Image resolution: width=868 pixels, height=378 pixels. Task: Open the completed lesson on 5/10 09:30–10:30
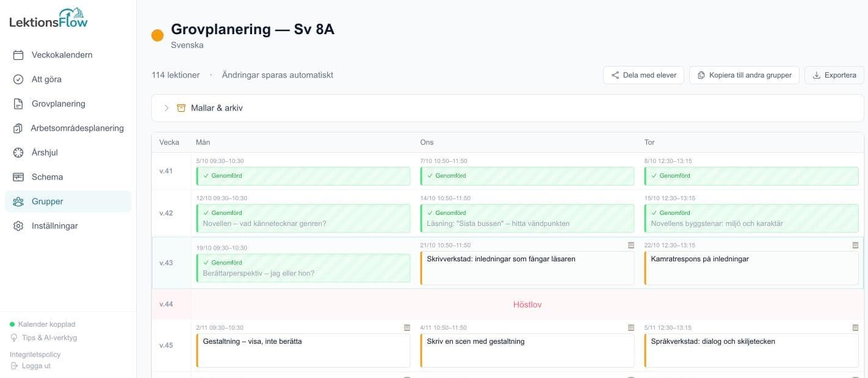pyautogui.click(x=303, y=176)
